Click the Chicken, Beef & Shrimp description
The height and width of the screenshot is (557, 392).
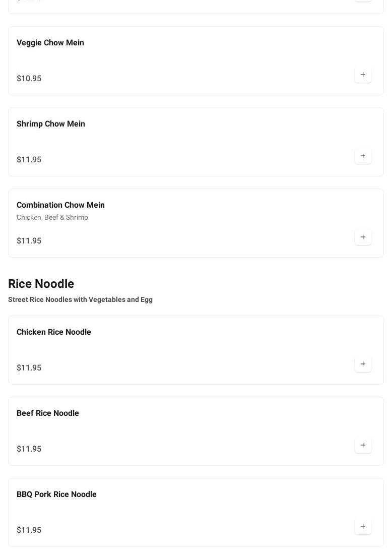(x=52, y=217)
